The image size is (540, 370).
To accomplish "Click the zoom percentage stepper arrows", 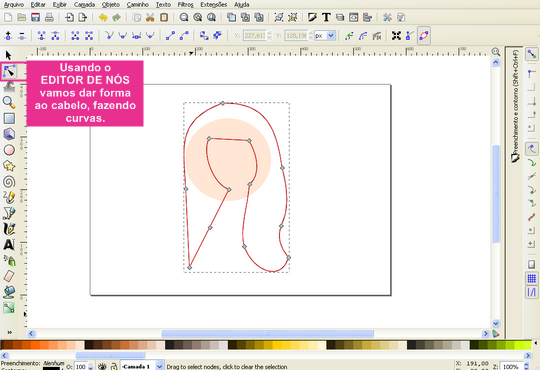I will (x=527, y=366).
